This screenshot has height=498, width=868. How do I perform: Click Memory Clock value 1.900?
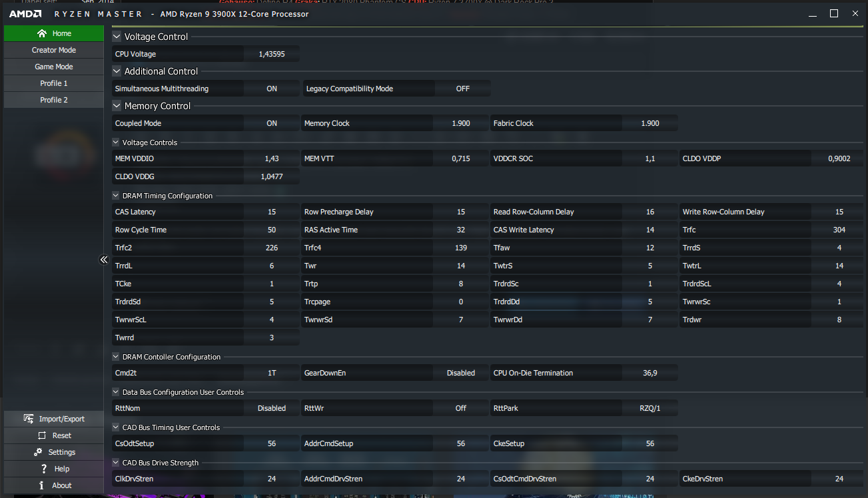point(461,123)
